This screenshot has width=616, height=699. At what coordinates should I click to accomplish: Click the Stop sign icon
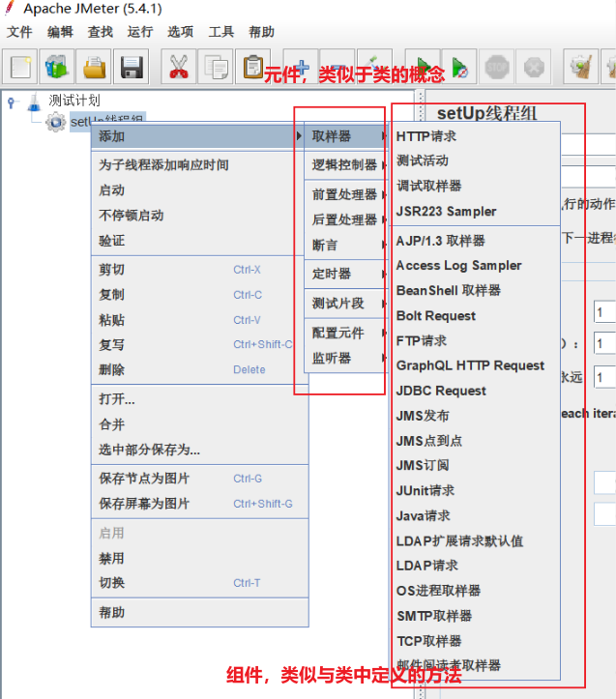click(x=497, y=67)
